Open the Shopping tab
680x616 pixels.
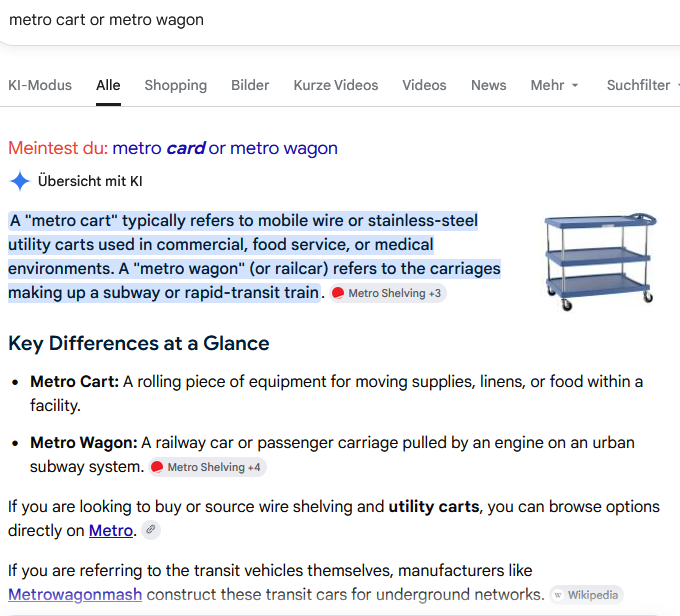click(176, 85)
